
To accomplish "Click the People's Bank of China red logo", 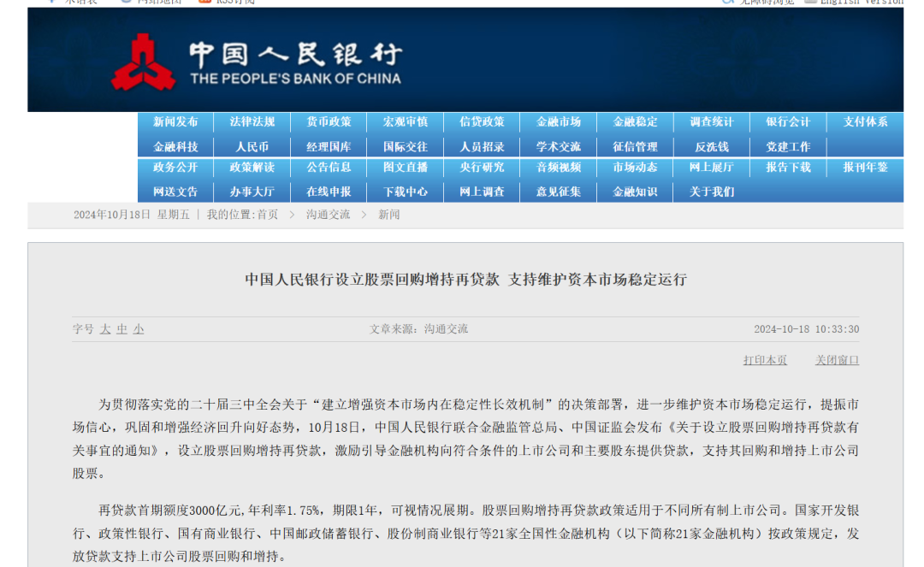I will (143, 62).
